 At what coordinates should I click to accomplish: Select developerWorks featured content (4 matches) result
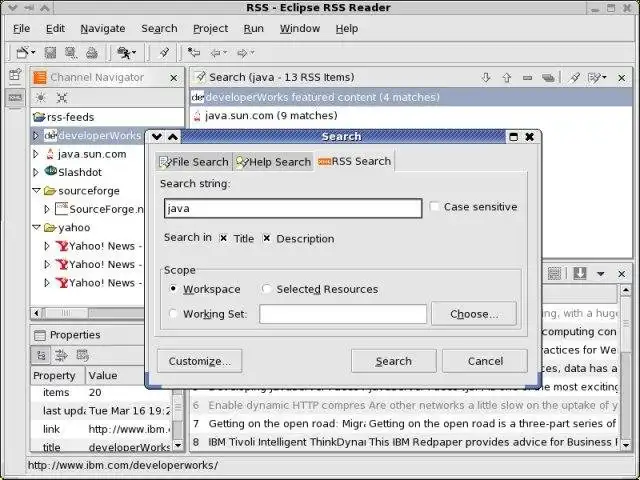pyautogui.click(x=411, y=97)
